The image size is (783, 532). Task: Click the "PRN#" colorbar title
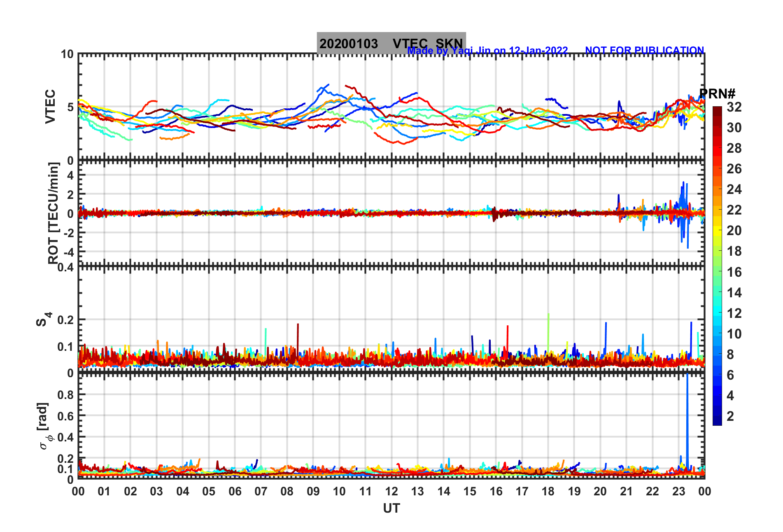click(x=717, y=93)
